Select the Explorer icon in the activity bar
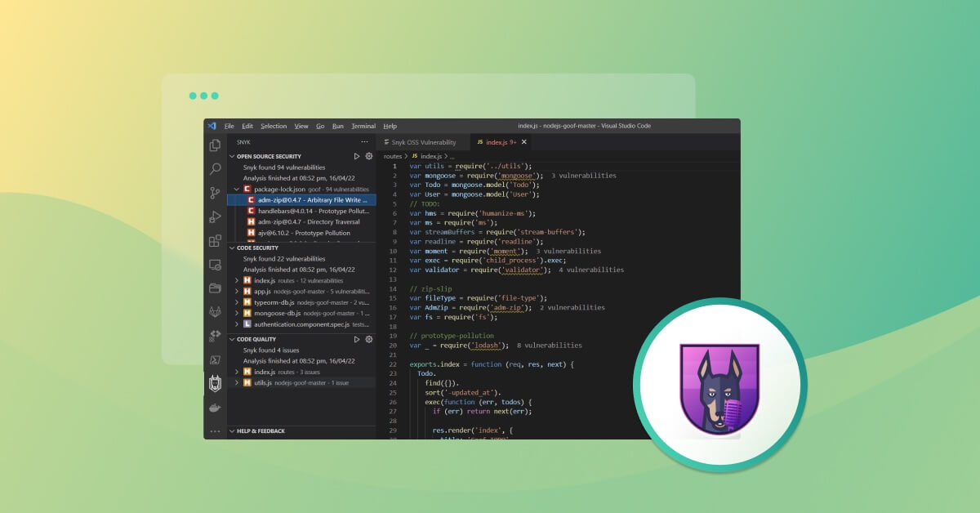This screenshot has width=980, height=513. tap(215, 145)
